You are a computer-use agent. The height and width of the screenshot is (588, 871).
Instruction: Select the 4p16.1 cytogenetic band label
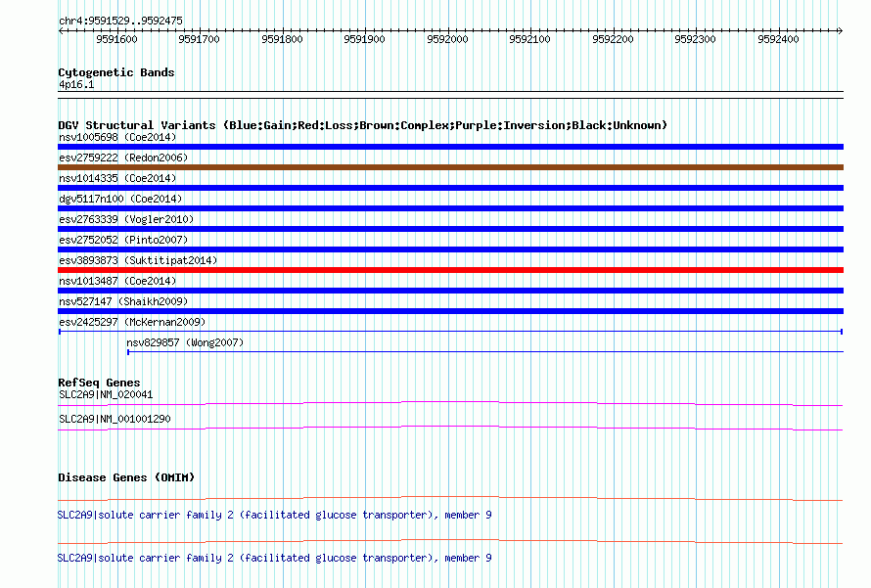[x=76, y=84]
